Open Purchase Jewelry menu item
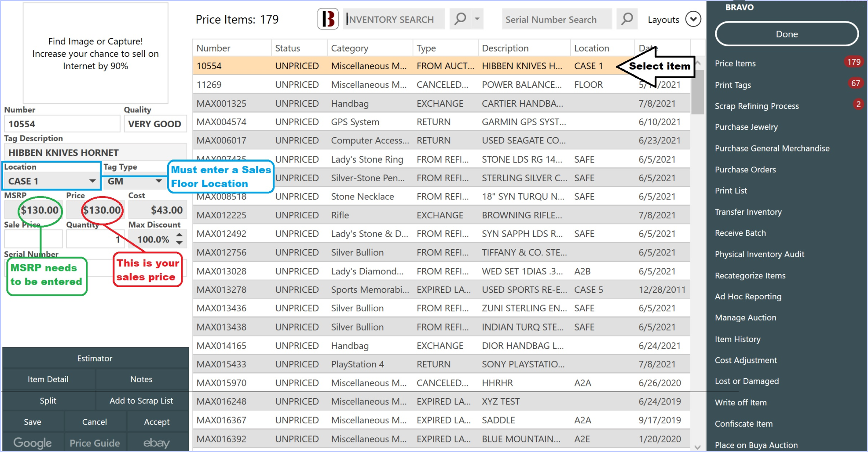The width and height of the screenshot is (868, 452). [x=746, y=127]
